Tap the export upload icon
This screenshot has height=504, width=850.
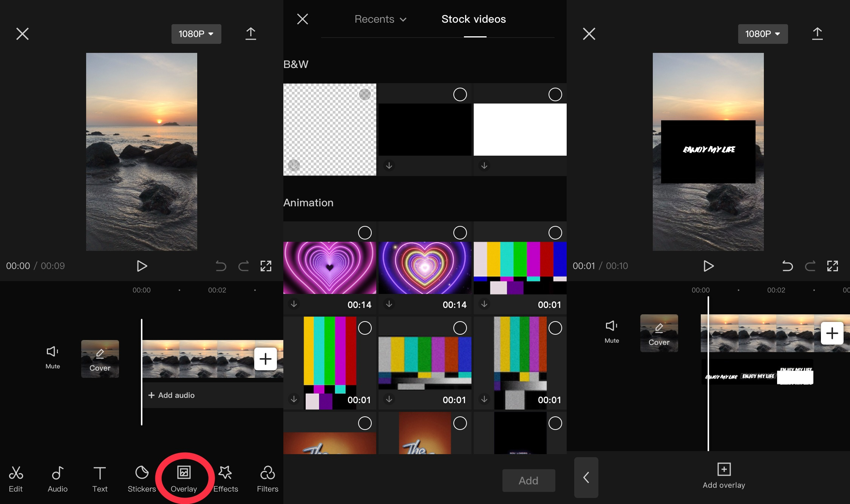pyautogui.click(x=251, y=34)
